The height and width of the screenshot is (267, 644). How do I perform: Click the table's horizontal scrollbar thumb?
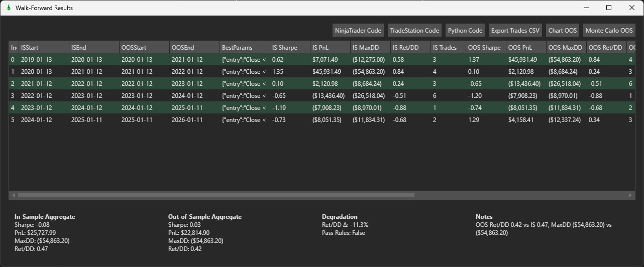tap(217, 195)
